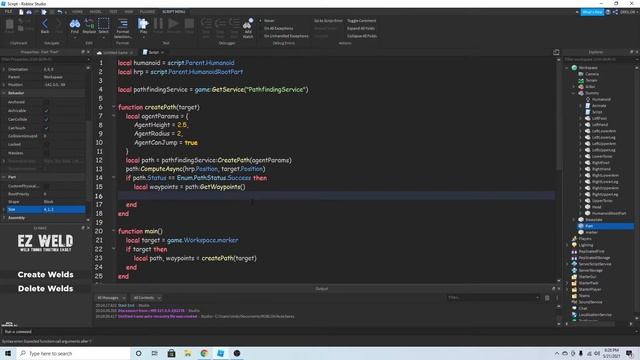Select StarterGui in Explorer
Viewport: 640px width, 360px height.
click(x=585, y=277)
